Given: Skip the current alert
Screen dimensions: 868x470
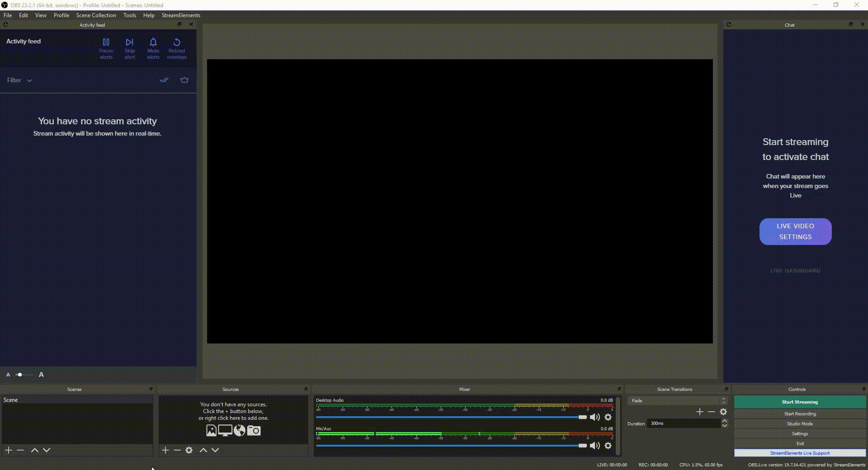Looking at the screenshot, I should 130,48.
